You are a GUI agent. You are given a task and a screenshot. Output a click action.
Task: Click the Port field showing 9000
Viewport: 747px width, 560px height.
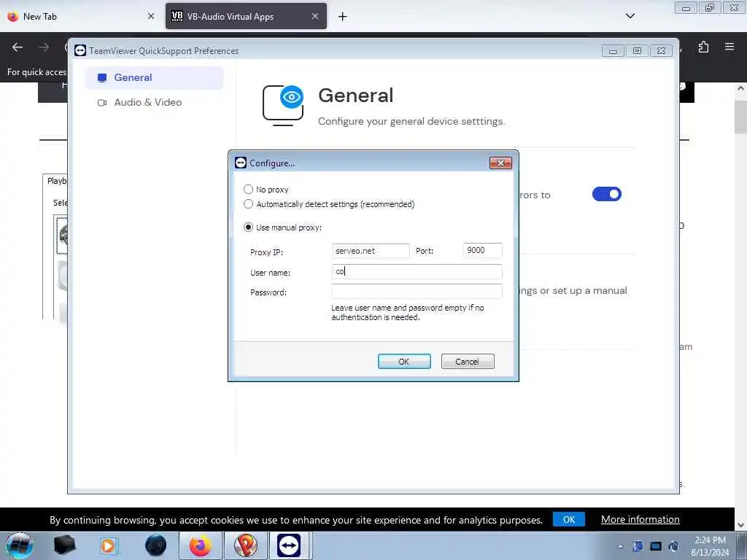click(x=482, y=250)
